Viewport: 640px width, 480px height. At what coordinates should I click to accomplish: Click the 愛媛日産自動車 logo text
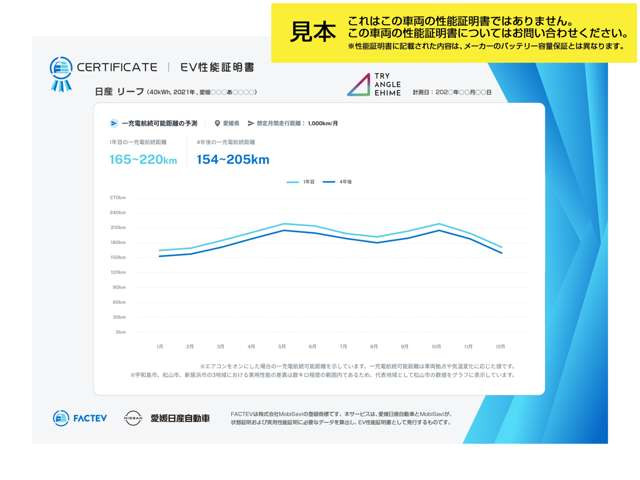point(180,417)
